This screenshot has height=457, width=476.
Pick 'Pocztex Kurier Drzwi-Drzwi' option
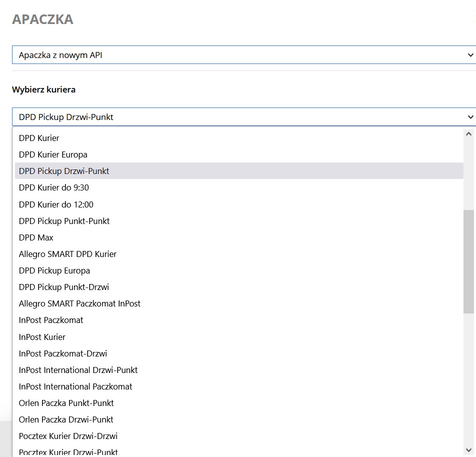click(239, 436)
